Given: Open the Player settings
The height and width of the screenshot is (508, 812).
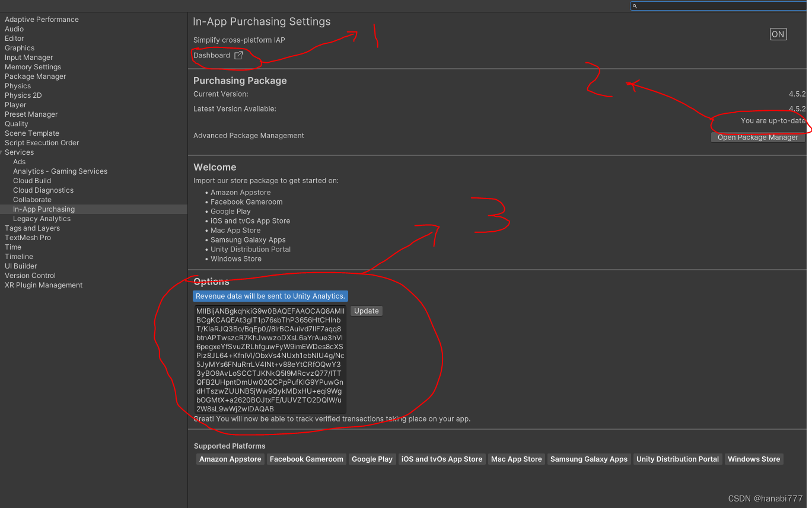Looking at the screenshot, I should (15, 105).
